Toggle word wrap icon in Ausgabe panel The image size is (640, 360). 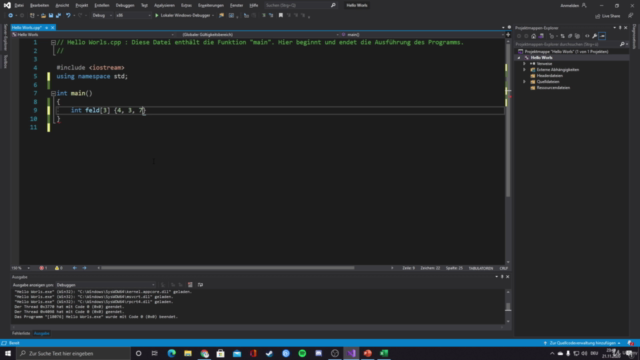tap(200, 285)
